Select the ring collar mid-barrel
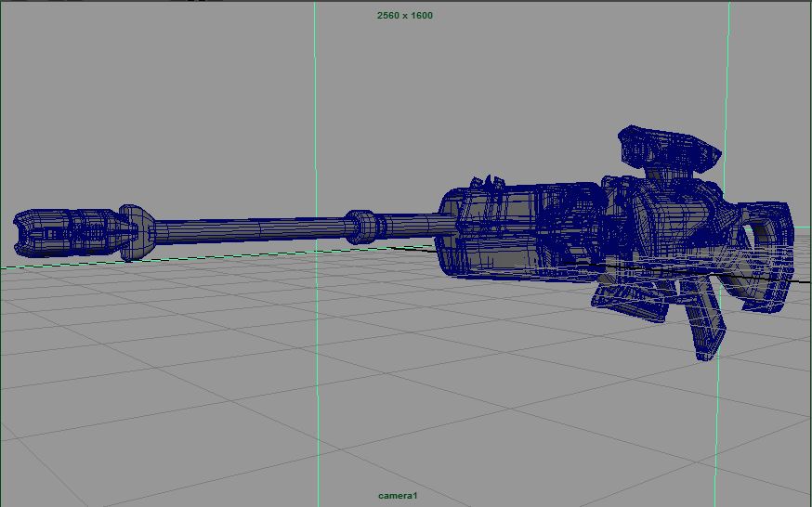The image size is (812, 507). click(363, 227)
